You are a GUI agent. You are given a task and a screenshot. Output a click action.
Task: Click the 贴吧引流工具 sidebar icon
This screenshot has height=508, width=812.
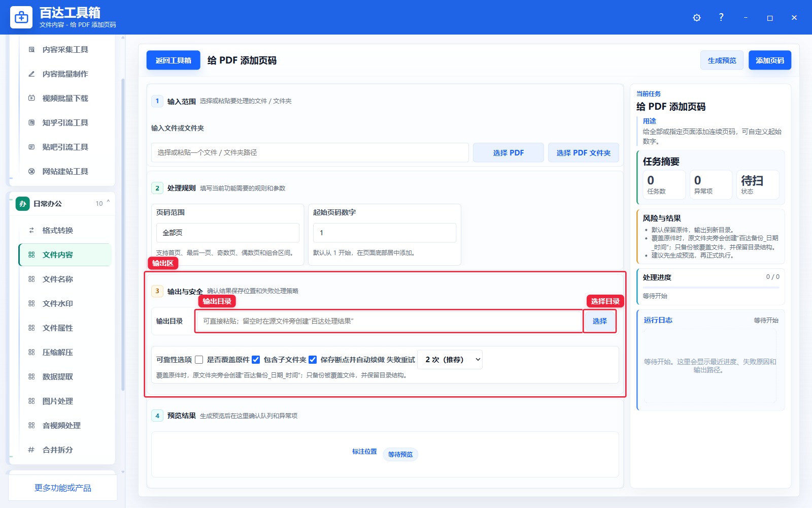(x=31, y=147)
